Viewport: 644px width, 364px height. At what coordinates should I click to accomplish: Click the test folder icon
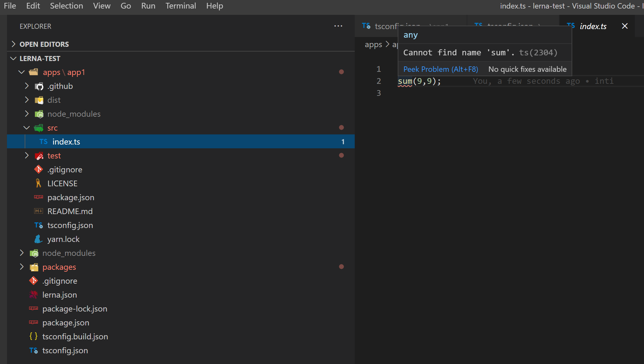pyautogui.click(x=39, y=156)
